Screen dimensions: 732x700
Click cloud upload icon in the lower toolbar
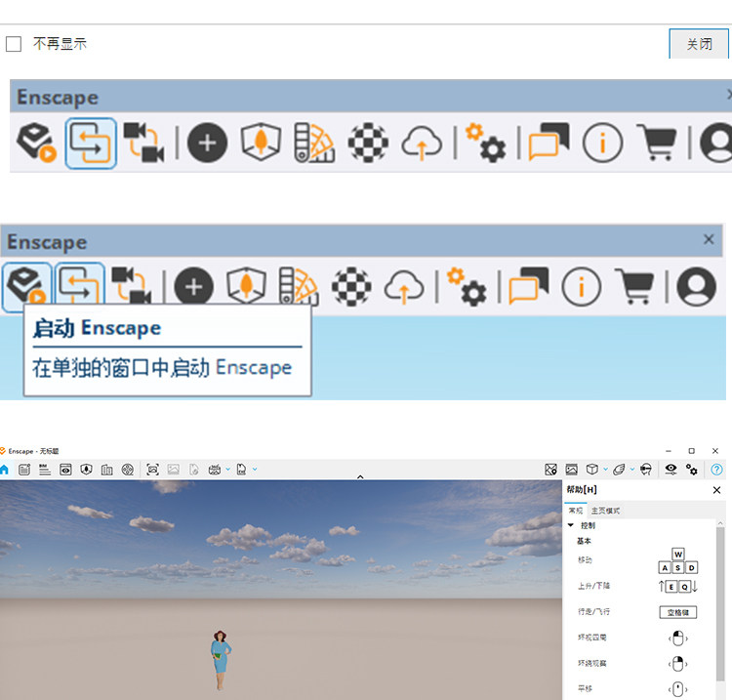404,287
